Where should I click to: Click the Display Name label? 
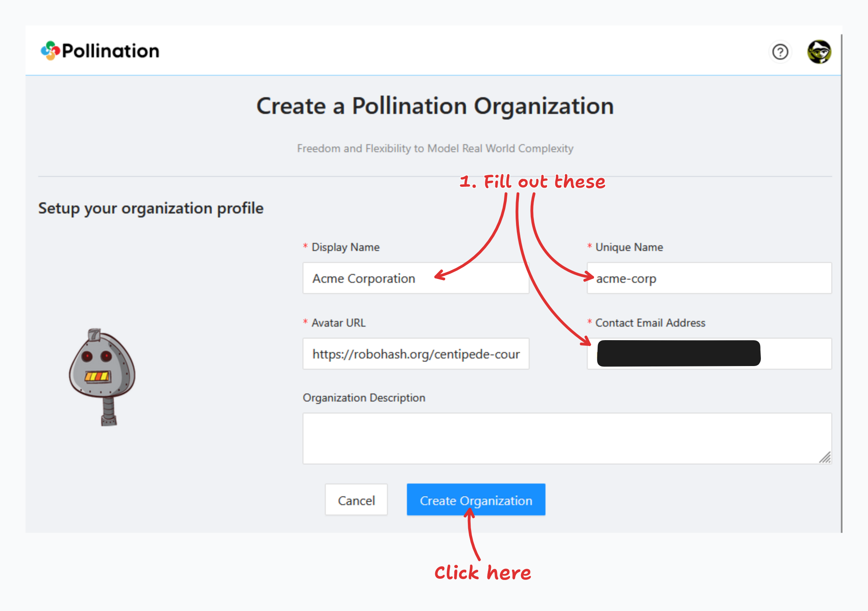345,247
